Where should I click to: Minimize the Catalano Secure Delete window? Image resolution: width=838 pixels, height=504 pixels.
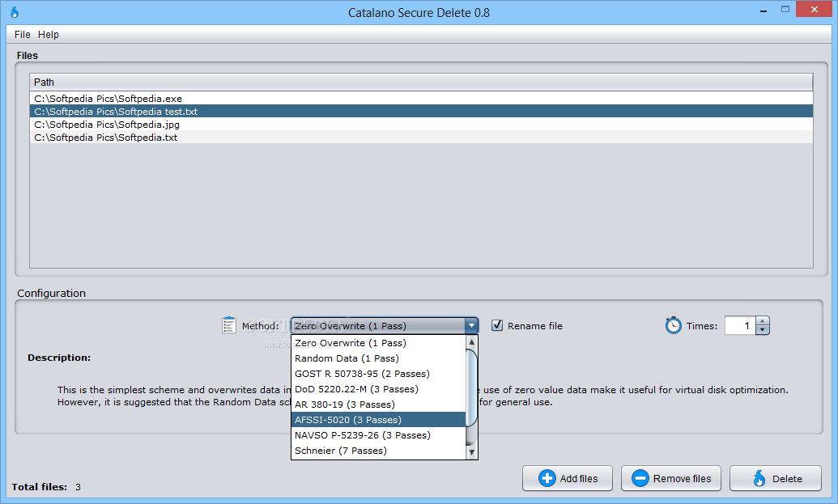click(764, 10)
